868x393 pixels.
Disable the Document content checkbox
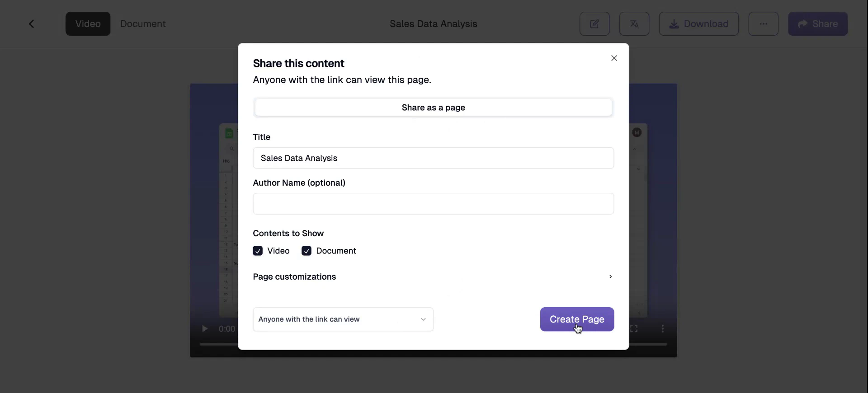(307, 251)
